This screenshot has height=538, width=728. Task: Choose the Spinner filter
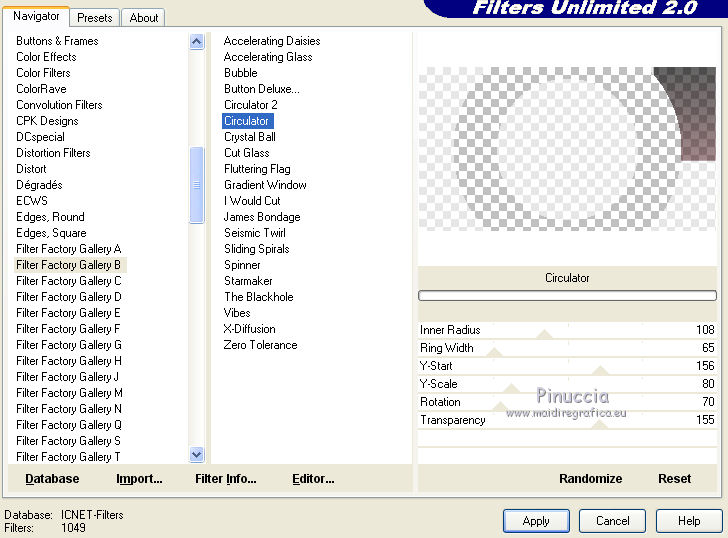242,265
